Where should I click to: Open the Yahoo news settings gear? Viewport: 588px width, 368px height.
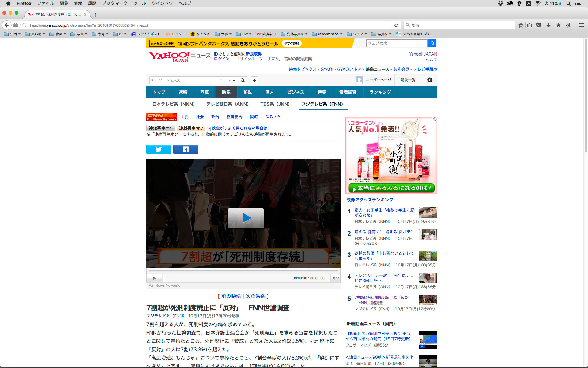tap(429, 80)
